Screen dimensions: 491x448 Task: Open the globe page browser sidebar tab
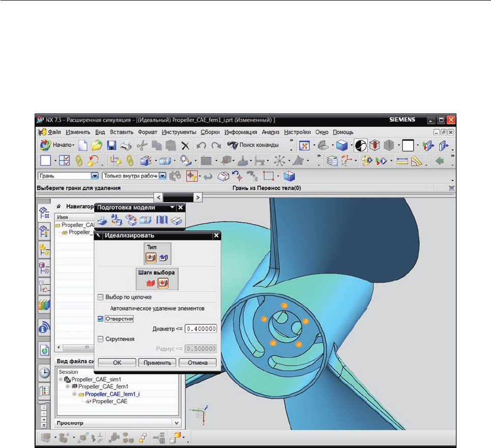44,350
